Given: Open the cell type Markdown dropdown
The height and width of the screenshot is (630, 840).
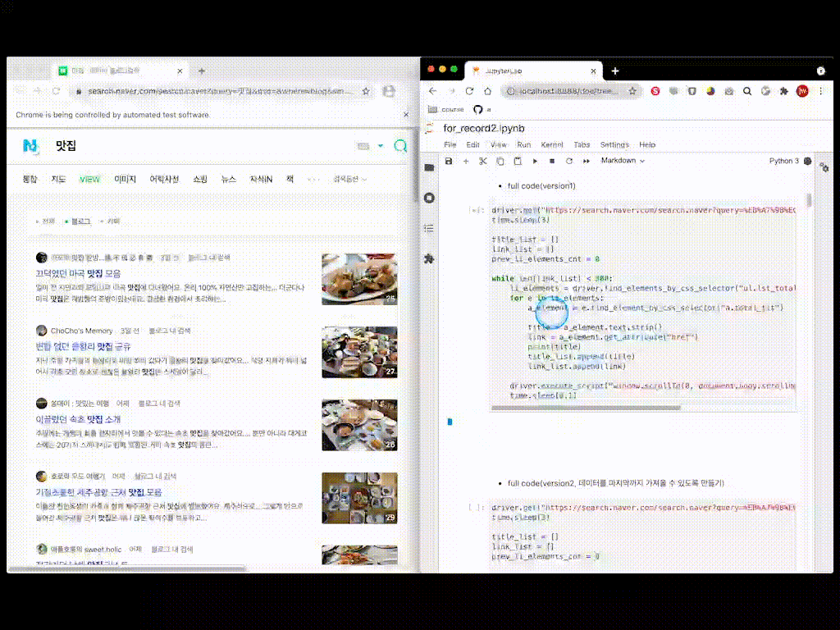Looking at the screenshot, I should point(623,161).
